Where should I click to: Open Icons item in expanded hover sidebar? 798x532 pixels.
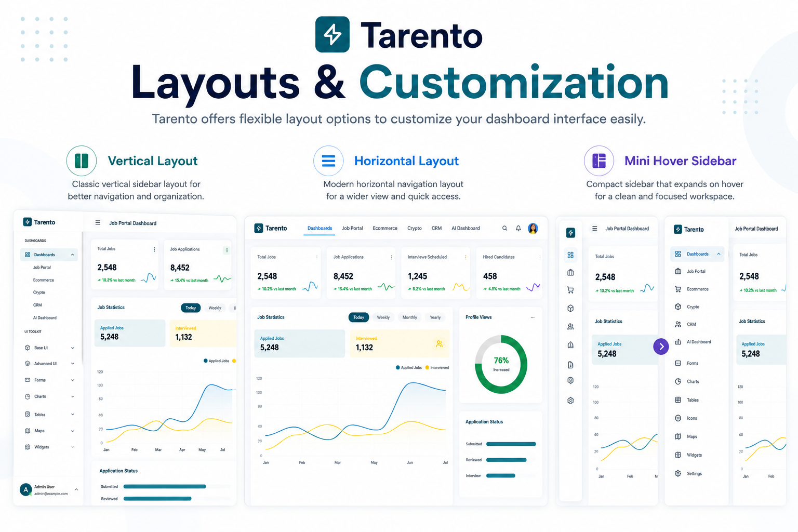pos(686,418)
